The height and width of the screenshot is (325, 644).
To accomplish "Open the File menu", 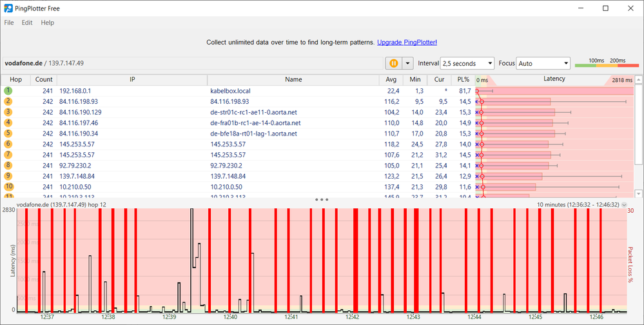I will (9, 23).
